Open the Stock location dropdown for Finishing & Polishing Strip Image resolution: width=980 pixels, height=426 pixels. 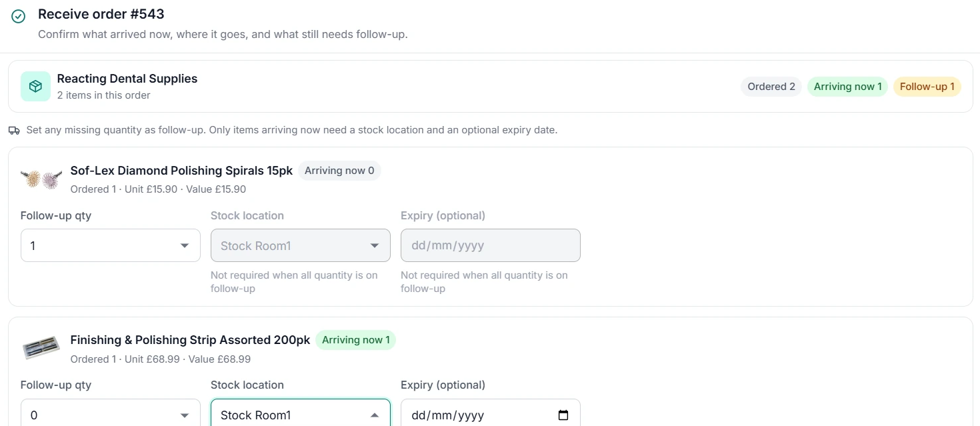[x=301, y=413]
